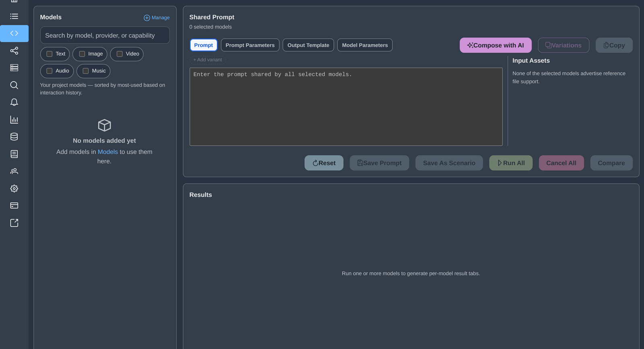Click the Run All button
This screenshot has height=349, width=644.
pyautogui.click(x=511, y=163)
